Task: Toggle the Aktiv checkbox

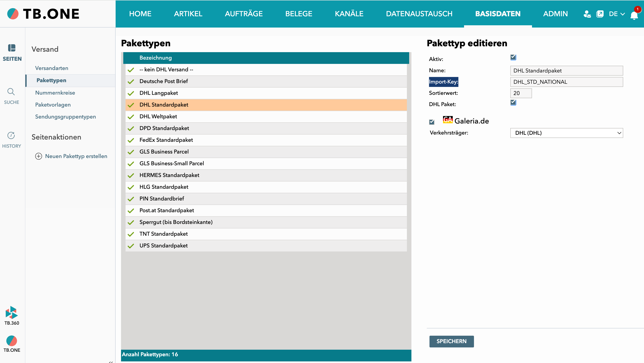Action: [513, 58]
